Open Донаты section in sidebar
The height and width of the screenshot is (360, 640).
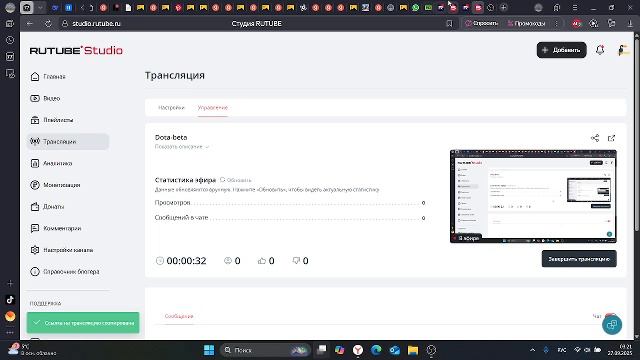click(47, 207)
